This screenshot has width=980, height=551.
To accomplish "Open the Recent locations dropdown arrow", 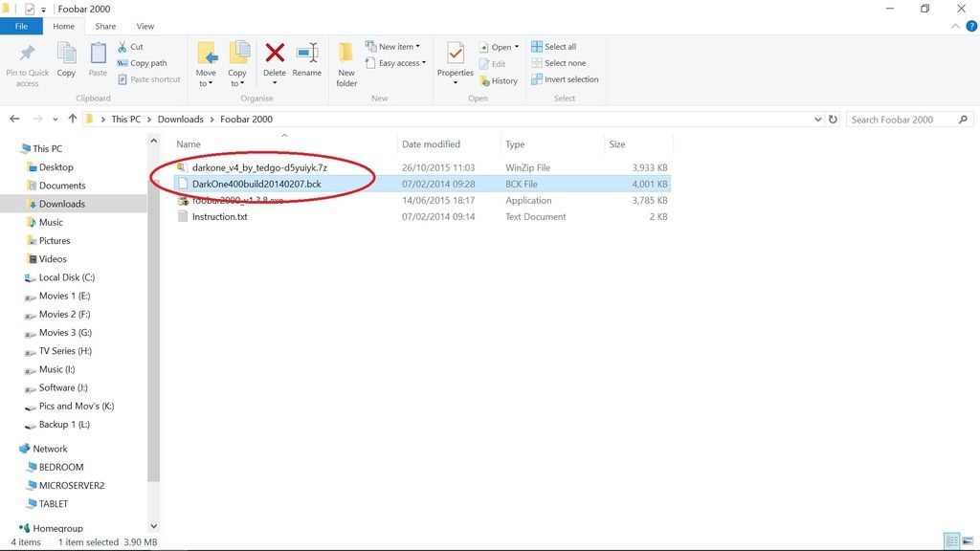I will [x=55, y=120].
